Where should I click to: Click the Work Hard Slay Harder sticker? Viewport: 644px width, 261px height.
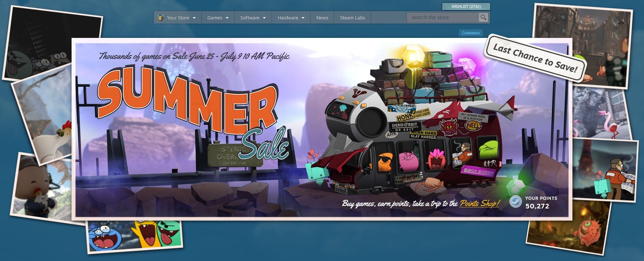pyautogui.click(x=423, y=134)
